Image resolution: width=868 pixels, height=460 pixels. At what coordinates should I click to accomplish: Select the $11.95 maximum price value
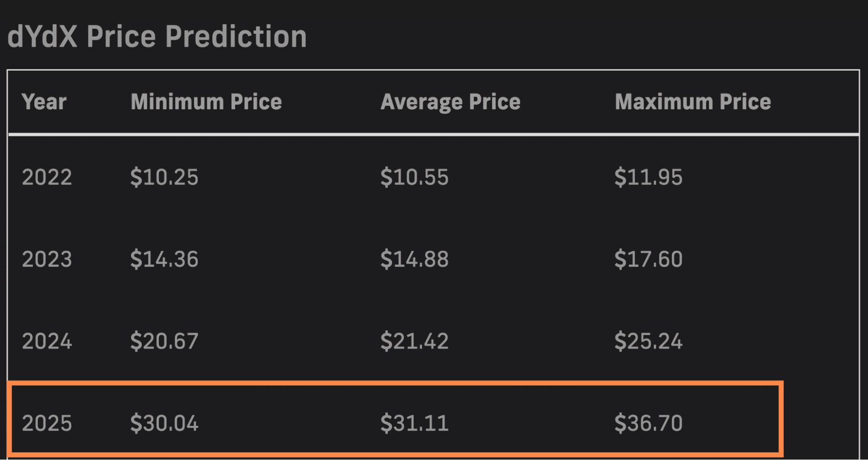click(x=648, y=177)
